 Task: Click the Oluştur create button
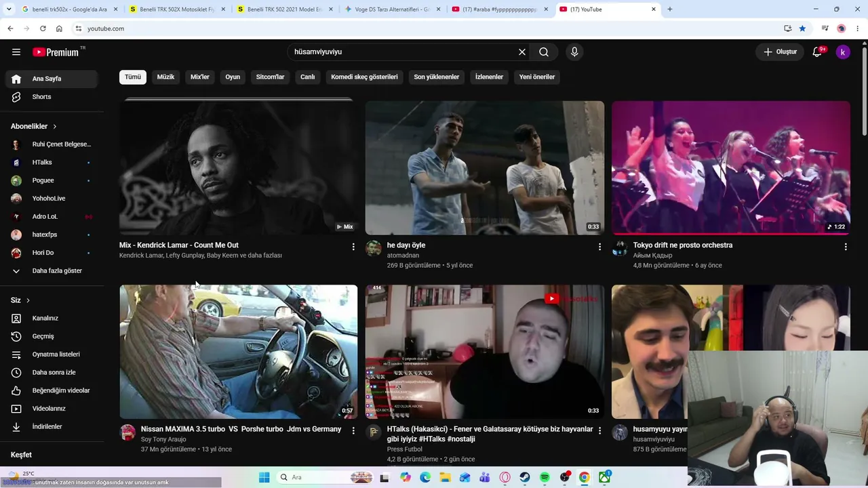point(780,52)
